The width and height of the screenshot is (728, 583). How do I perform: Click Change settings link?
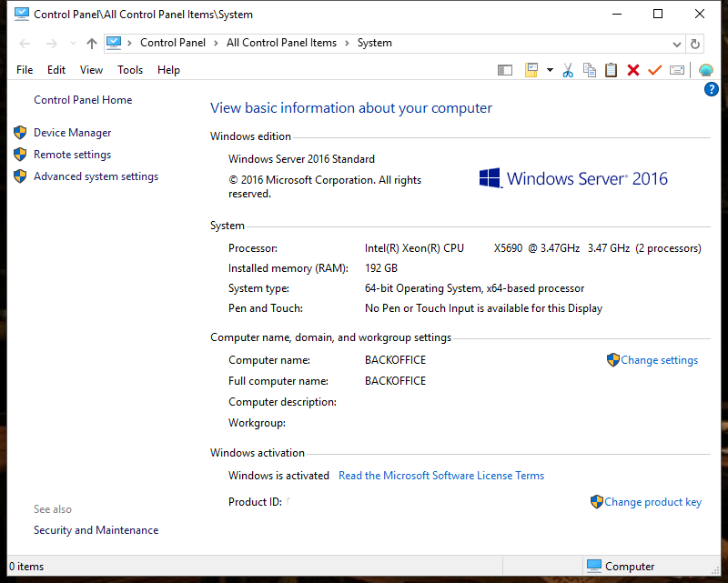[x=659, y=360]
